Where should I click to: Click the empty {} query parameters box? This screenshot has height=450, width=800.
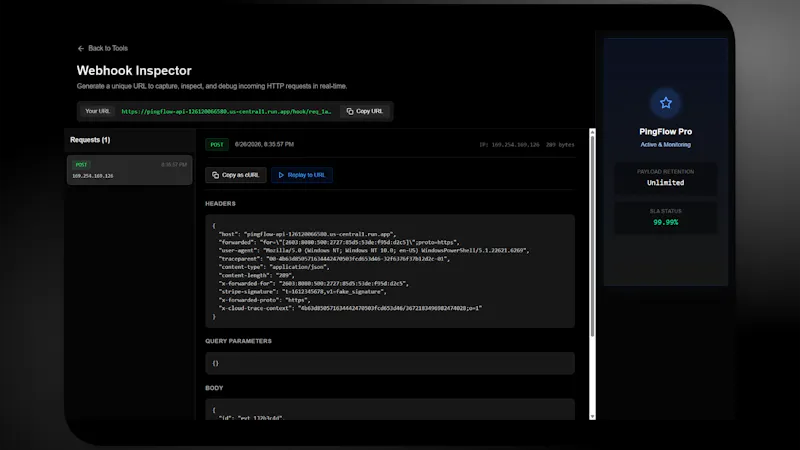[390, 363]
